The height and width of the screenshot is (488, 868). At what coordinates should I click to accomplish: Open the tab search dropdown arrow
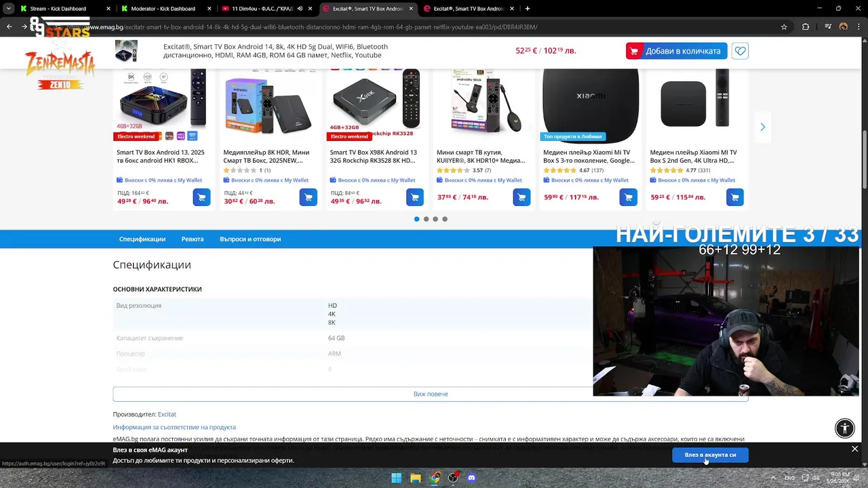tap(8, 9)
